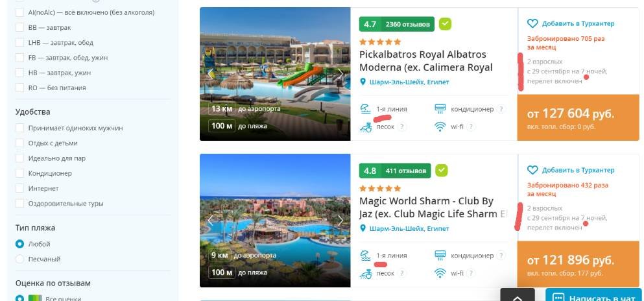
Task: Click chat icon in Написать в чат
Action: [x=558, y=298]
